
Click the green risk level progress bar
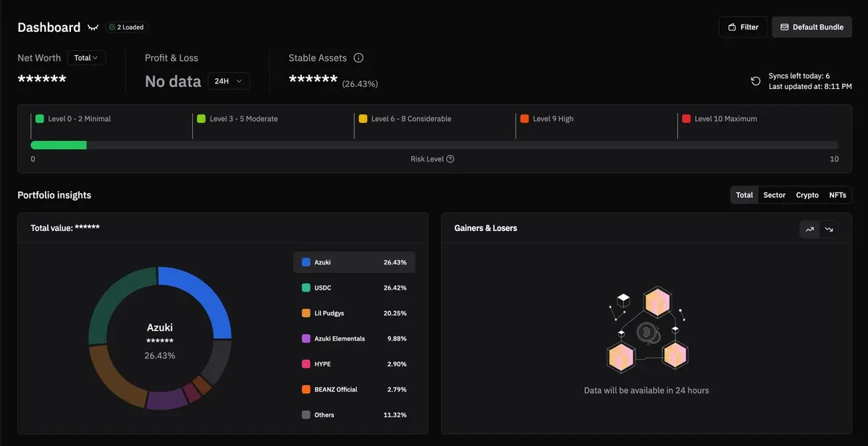[x=59, y=145]
